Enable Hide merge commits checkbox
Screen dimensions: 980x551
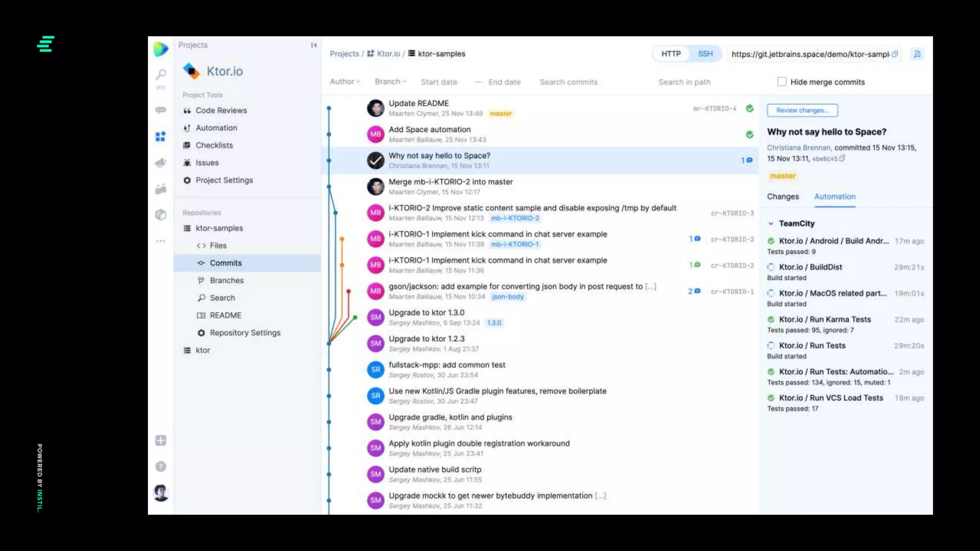[782, 82]
